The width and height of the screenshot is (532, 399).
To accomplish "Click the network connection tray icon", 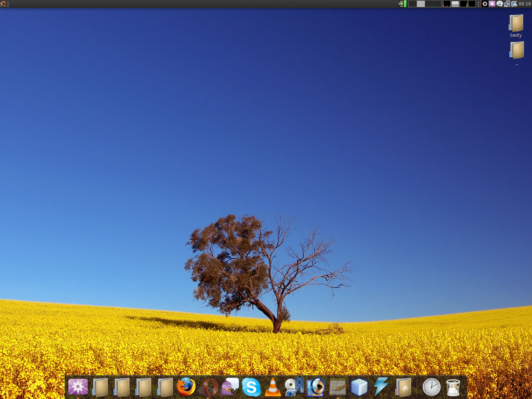I will 507,4.
